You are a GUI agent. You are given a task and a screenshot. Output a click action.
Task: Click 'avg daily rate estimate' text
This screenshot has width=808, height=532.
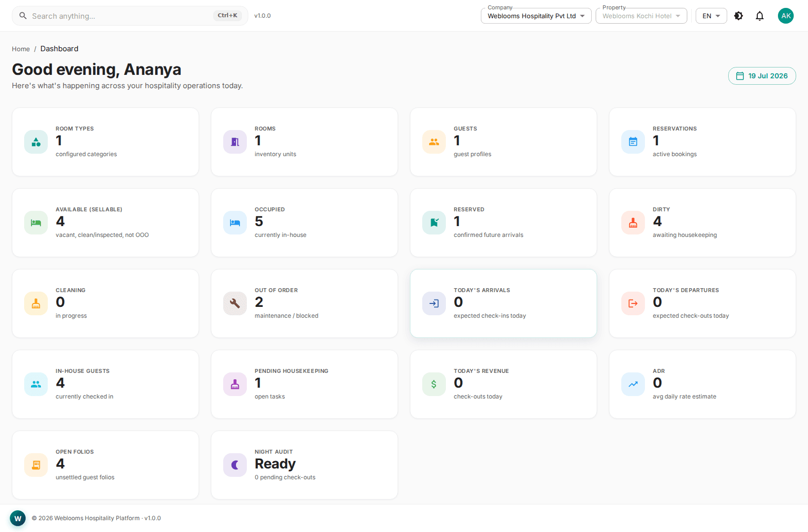[684, 397]
